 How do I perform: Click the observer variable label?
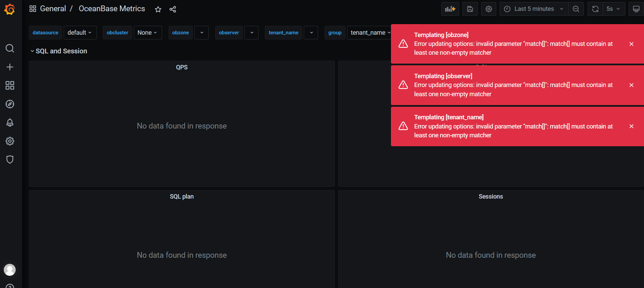(x=229, y=33)
